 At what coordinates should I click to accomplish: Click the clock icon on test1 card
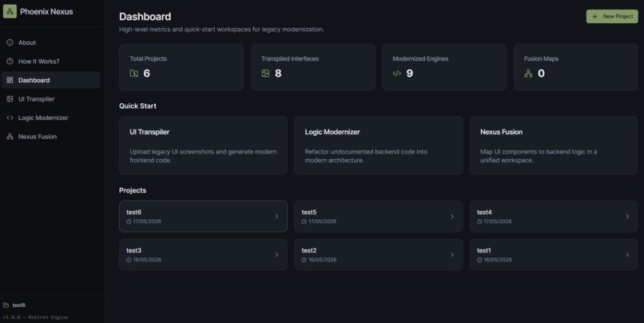[479, 260]
